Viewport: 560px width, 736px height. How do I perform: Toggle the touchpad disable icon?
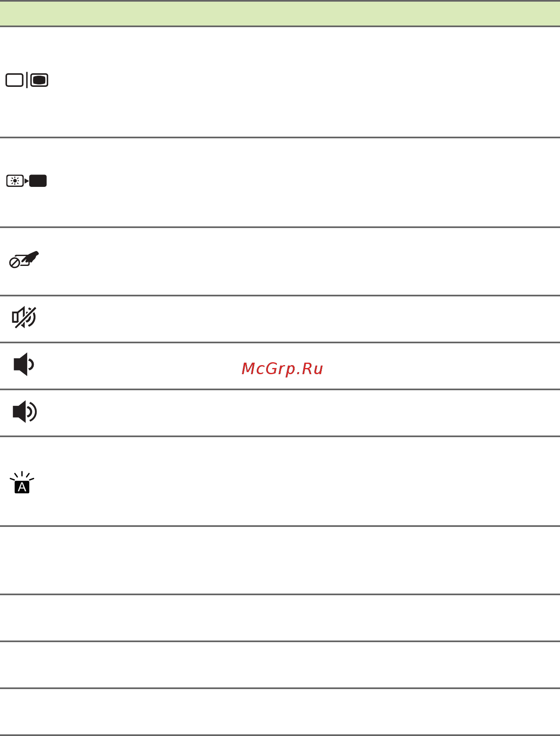(x=24, y=259)
